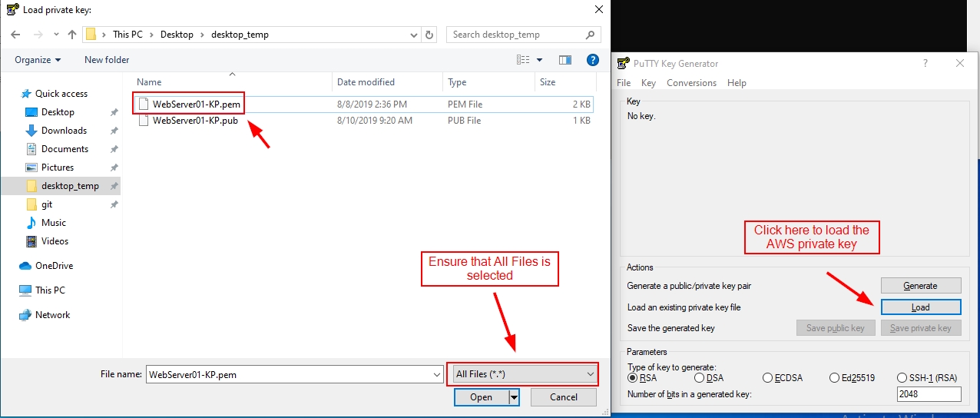The height and width of the screenshot is (418, 980).
Task: Toggle the preview pane icon
Action: click(565, 60)
